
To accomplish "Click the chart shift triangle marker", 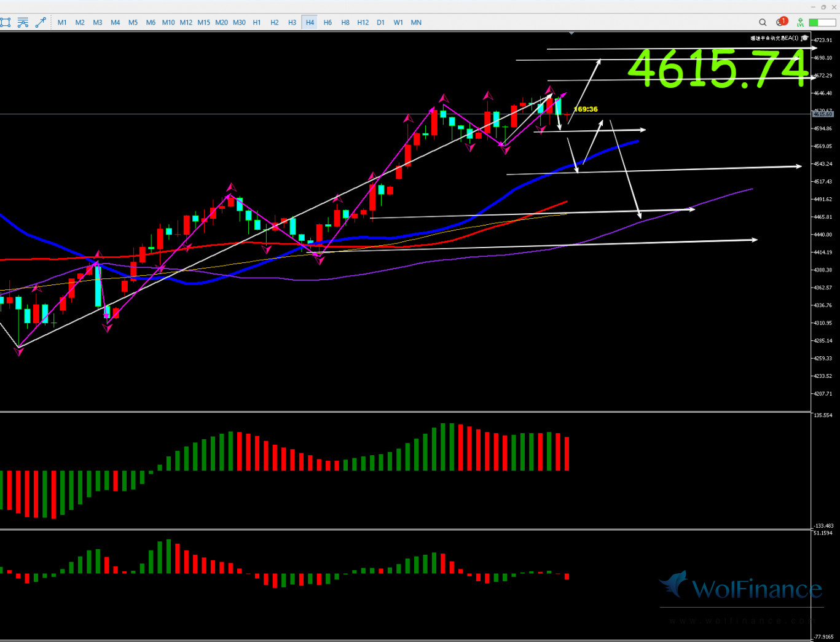I will click(571, 33).
